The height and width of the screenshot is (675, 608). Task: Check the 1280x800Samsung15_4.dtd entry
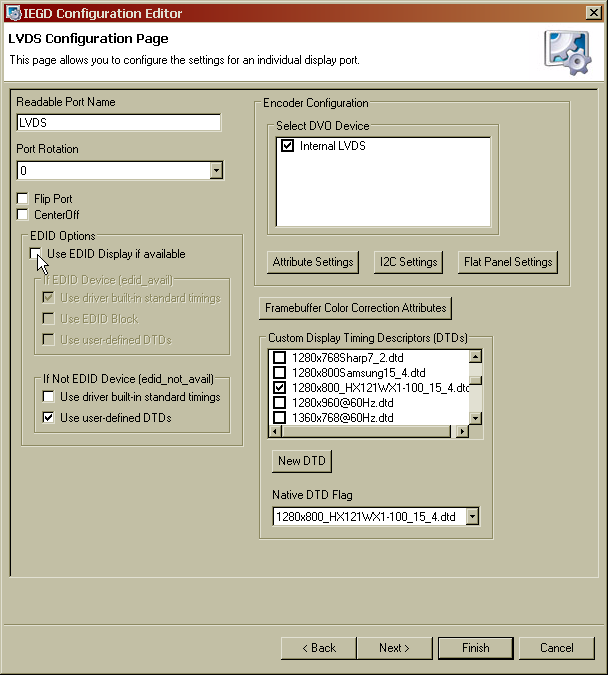(x=279, y=372)
